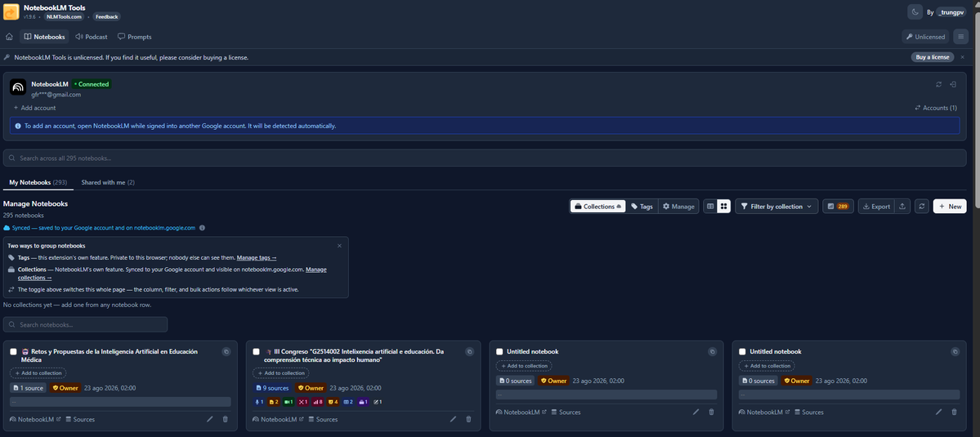Select the Retos y Propuestas notebook checkbox
The height and width of the screenshot is (437, 980).
point(14,352)
